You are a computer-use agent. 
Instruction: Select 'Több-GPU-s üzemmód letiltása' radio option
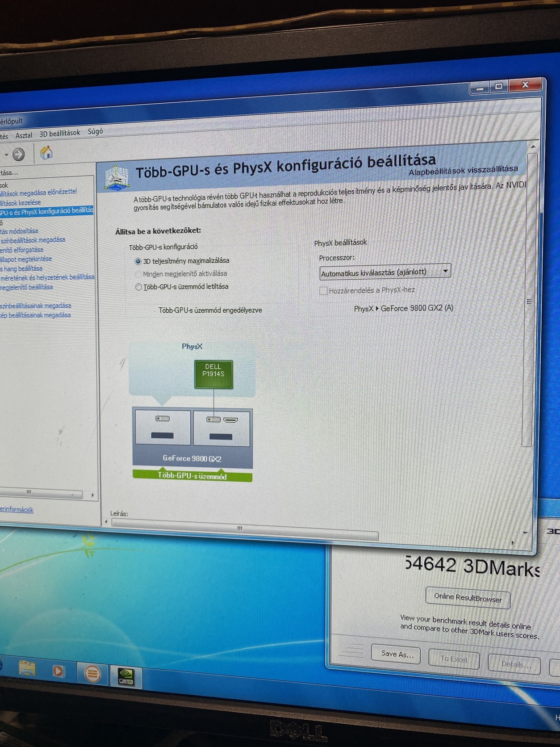[x=138, y=287]
